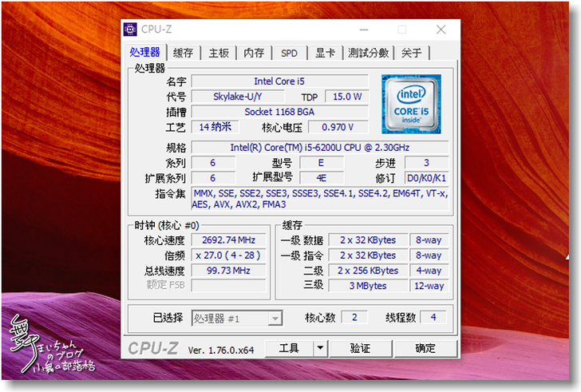Click the 扩展系列 value 6
The width and height of the screenshot is (581, 392).
click(x=213, y=178)
